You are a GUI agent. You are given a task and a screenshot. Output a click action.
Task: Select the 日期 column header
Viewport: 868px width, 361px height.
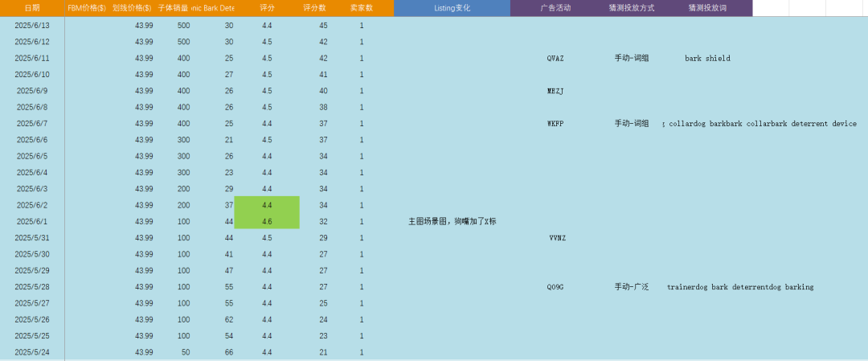[x=32, y=8]
